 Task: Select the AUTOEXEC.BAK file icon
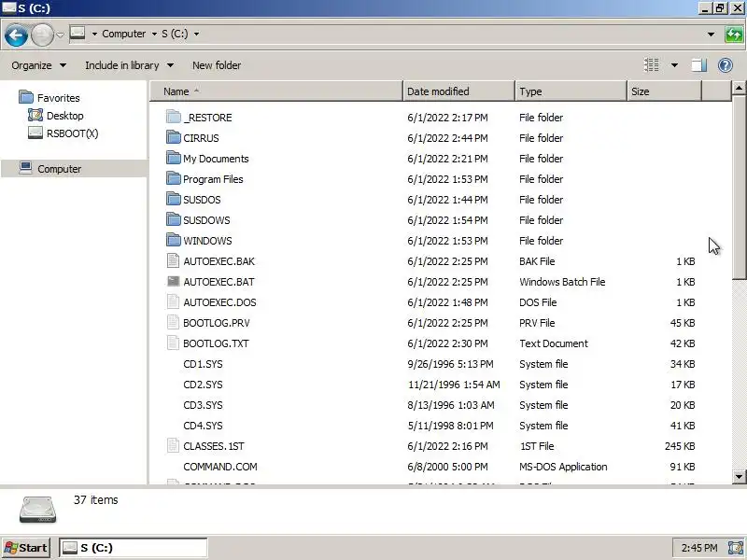point(174,260)
